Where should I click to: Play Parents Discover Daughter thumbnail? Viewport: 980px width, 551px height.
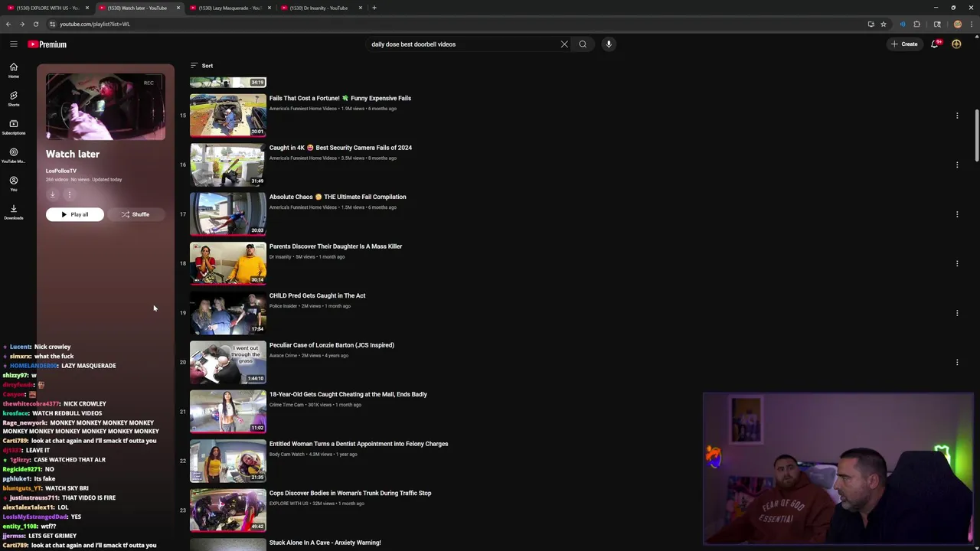pyautogui.click(x=228, y=263)
